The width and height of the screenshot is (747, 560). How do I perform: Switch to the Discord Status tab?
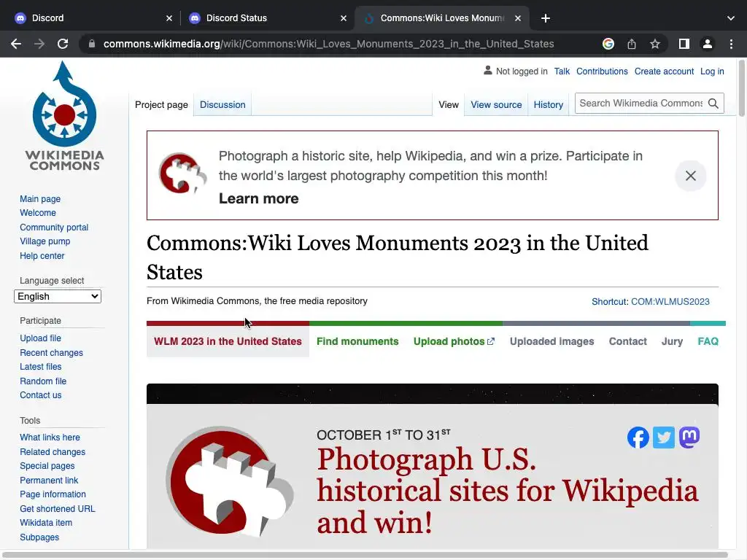(267, 18)
